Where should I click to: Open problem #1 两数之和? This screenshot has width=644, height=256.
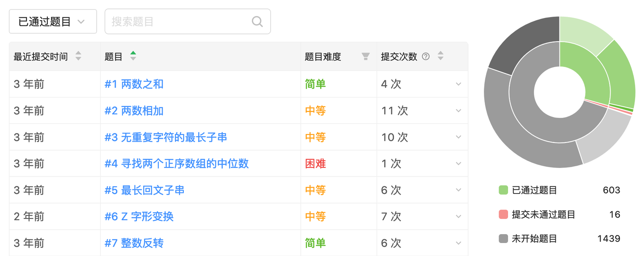point(134,84)
